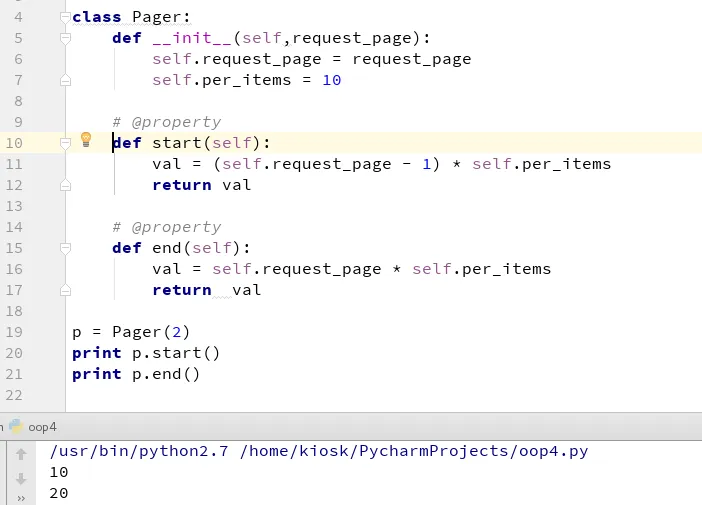Click line number 10 in gutter
Viewport: 702px width, 505px height.
pyautogui.click(x=14, y=143)
